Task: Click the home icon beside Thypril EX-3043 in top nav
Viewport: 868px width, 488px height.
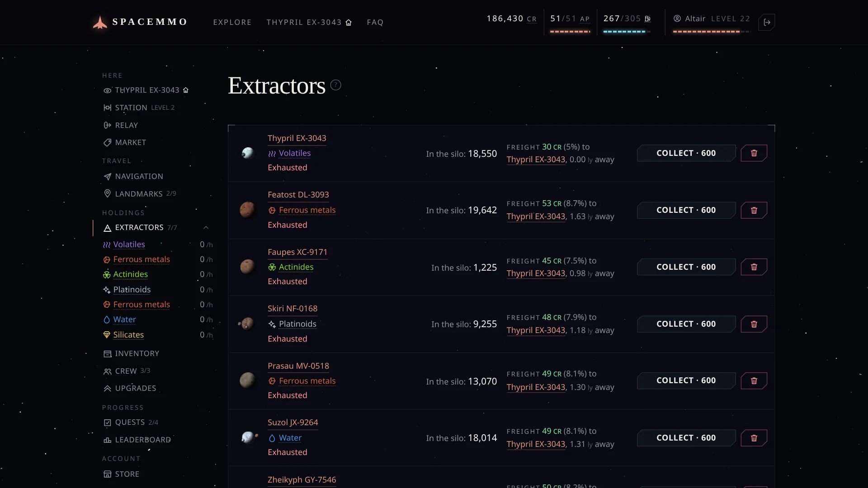Action: [x=349, y=23]
